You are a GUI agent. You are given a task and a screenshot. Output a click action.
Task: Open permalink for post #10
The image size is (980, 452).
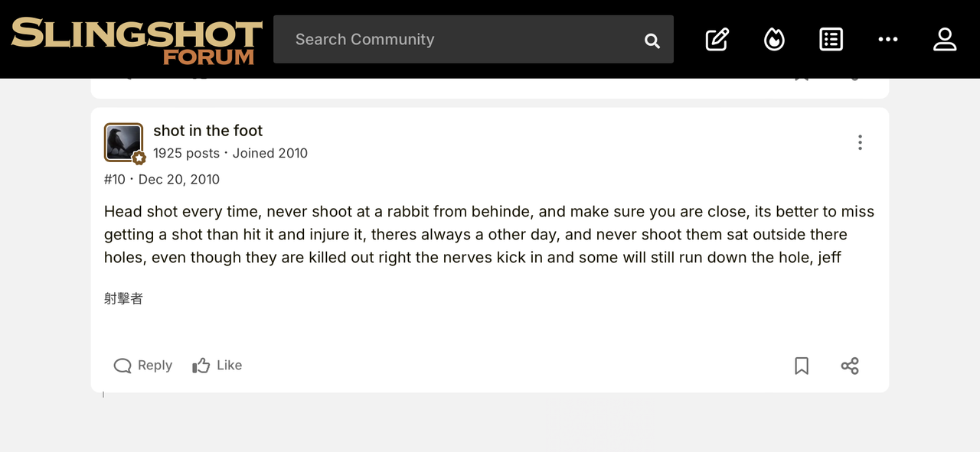click(x=115, y=180)
